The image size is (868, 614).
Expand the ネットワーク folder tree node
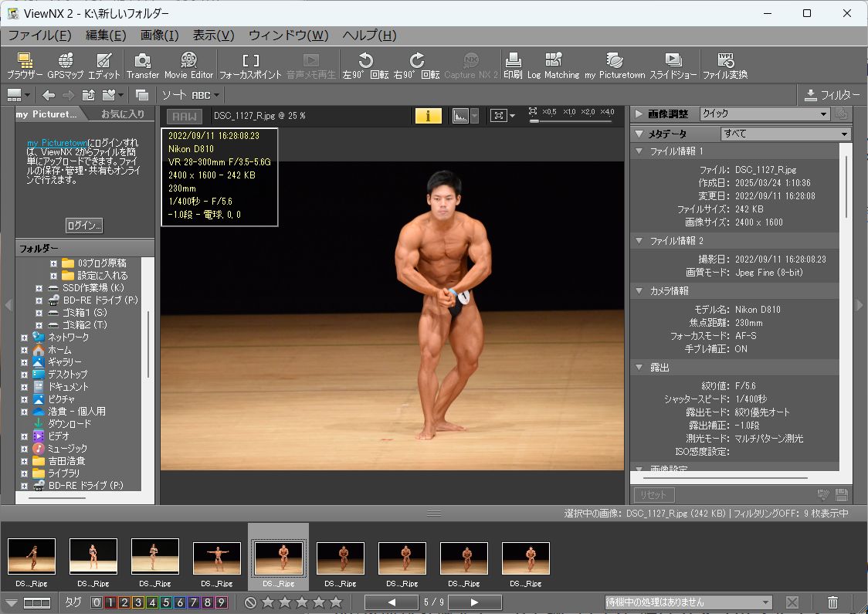[25, 338]
